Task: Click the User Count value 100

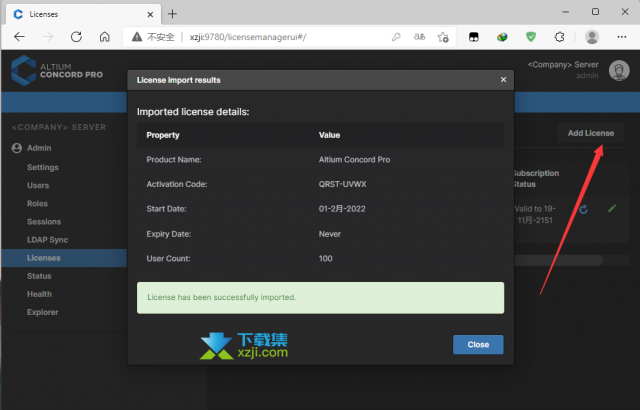Action: (326, 259)
